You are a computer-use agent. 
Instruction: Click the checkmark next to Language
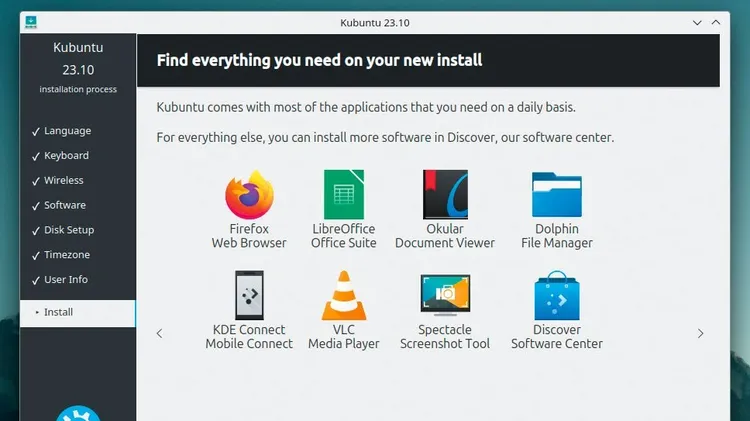point(36,132)
